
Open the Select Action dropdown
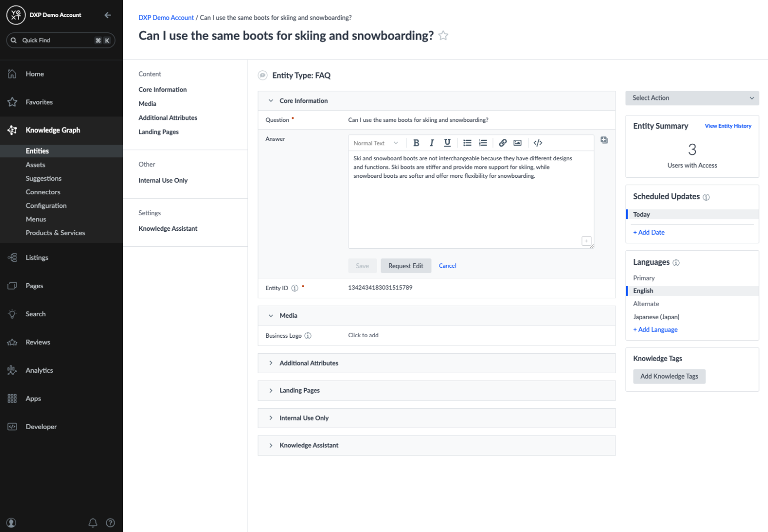coord(692,98)
